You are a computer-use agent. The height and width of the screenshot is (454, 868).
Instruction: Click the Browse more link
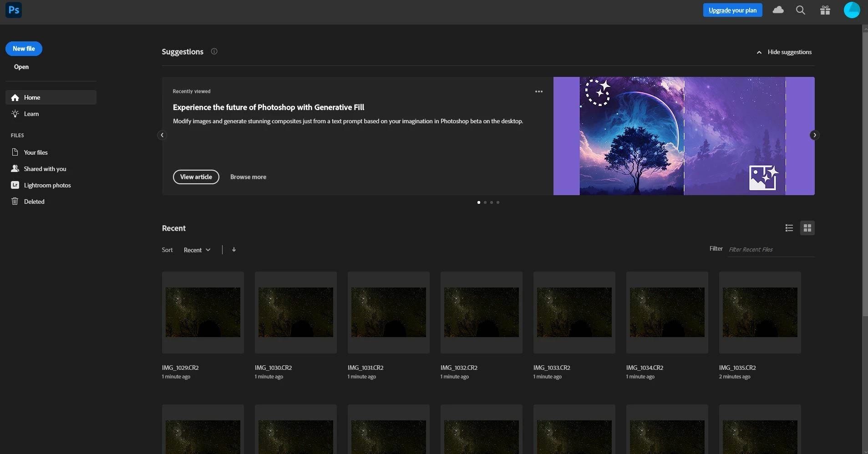click(x=248, y=177)
